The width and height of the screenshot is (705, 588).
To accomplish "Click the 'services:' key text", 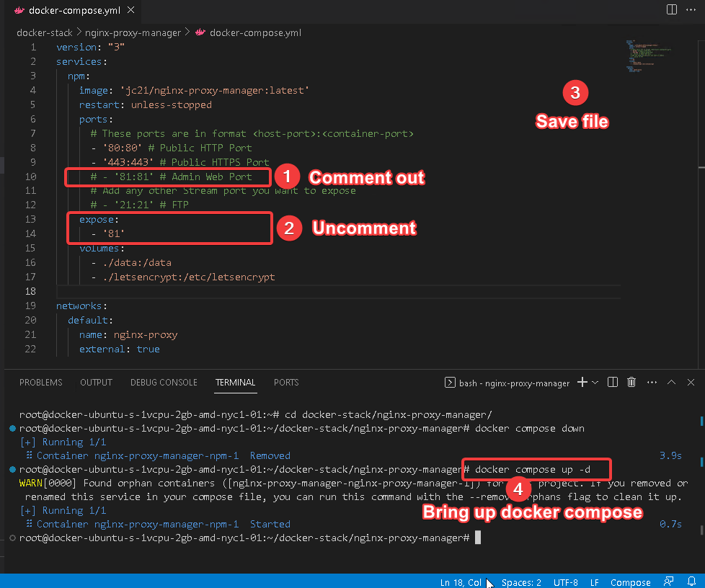I will tap(81, 61).
